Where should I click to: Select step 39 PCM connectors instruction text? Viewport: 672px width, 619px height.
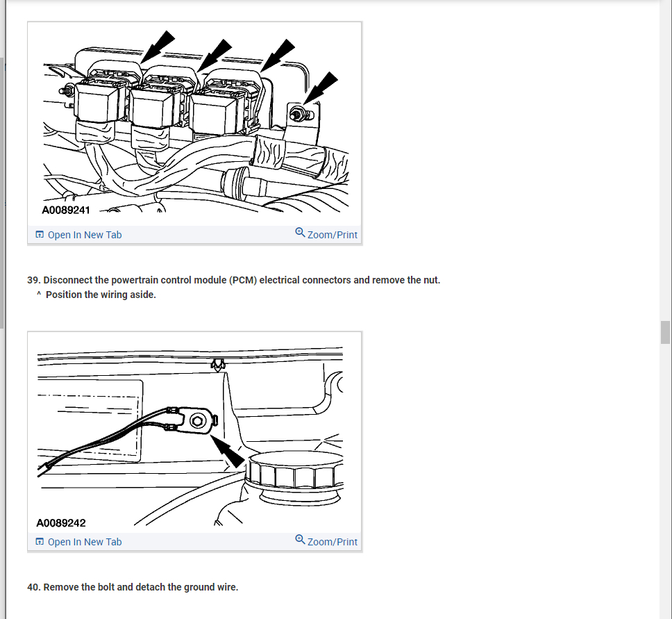click(x=233, y=280)
